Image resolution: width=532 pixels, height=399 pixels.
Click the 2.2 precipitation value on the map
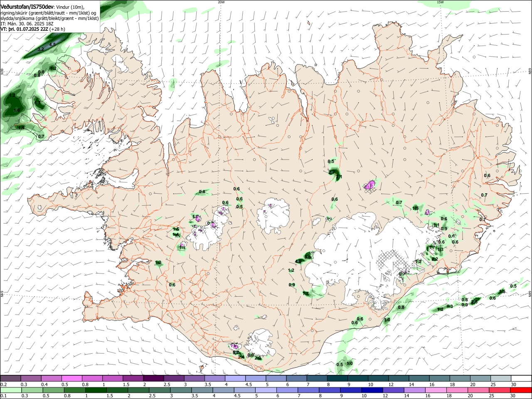coord(435,259)
